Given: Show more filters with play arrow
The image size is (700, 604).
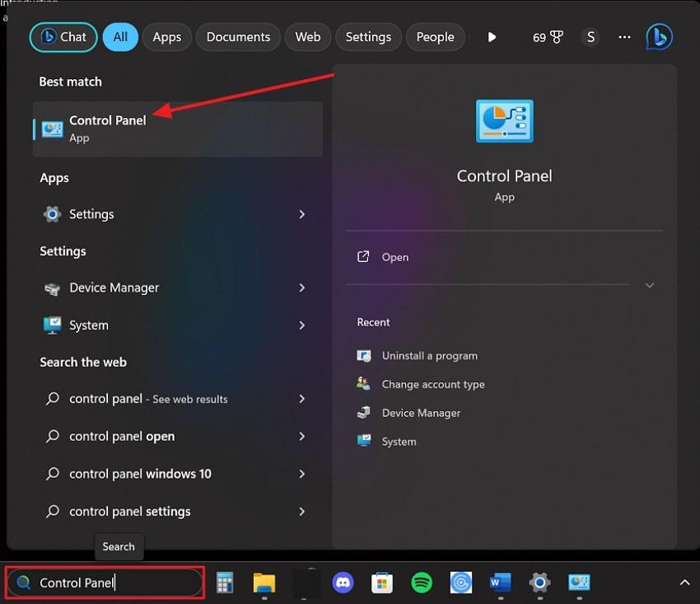Looking at the screenshot, I should (x=492, y=37).
